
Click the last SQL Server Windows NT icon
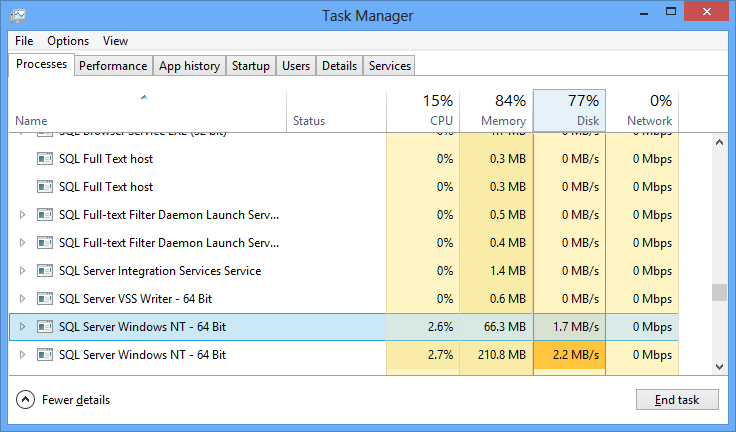coord(45,355)
